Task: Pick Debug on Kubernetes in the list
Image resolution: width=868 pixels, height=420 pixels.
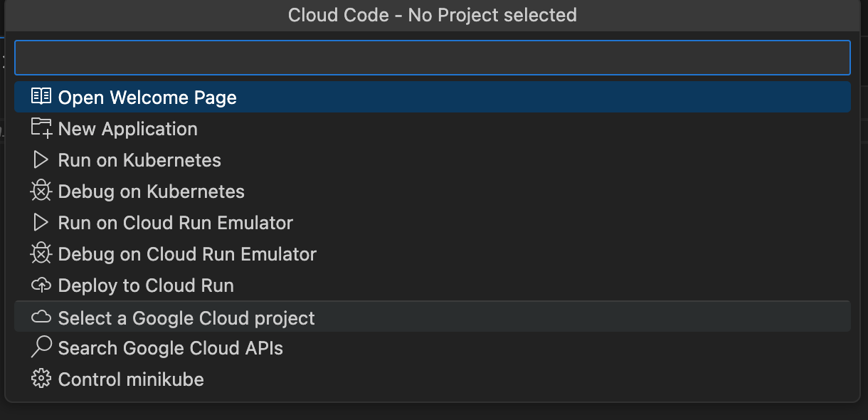Action: pos(152,191)
